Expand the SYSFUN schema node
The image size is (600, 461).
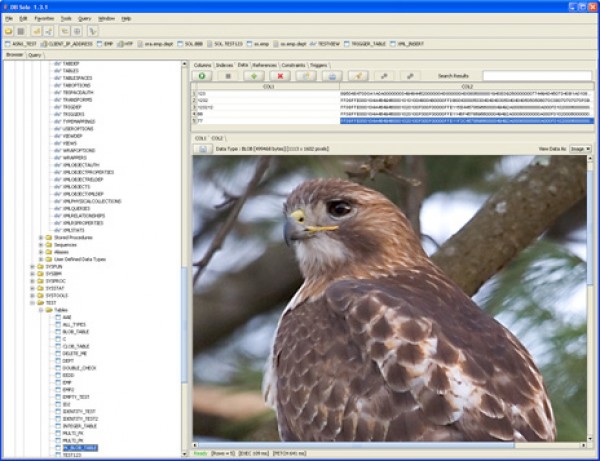[33, 267]
